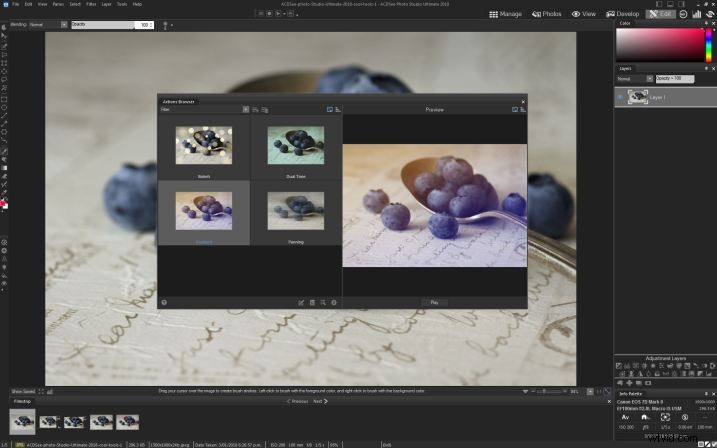Switch to Photos mode
Screen dimensions: 717x448
tap(546, 14)
